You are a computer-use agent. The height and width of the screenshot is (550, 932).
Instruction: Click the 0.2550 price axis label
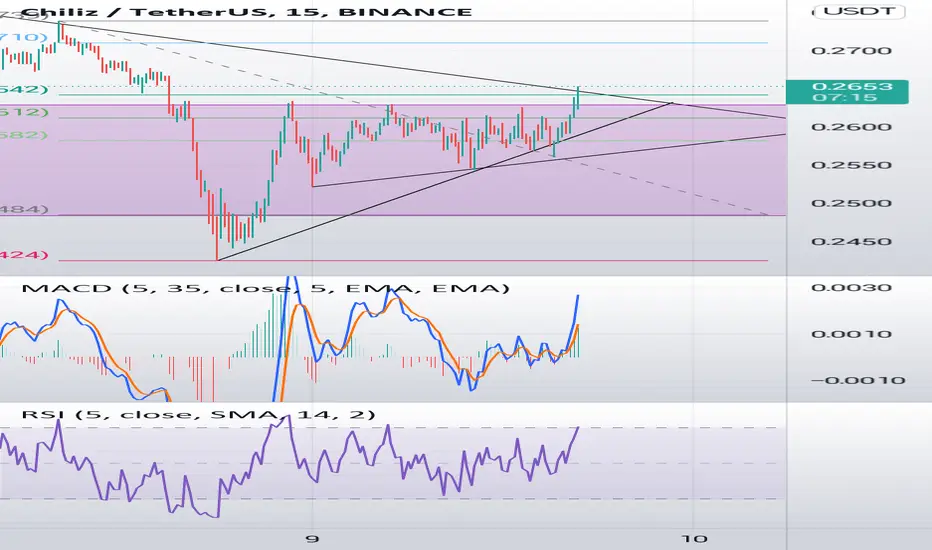click(851, 165)
